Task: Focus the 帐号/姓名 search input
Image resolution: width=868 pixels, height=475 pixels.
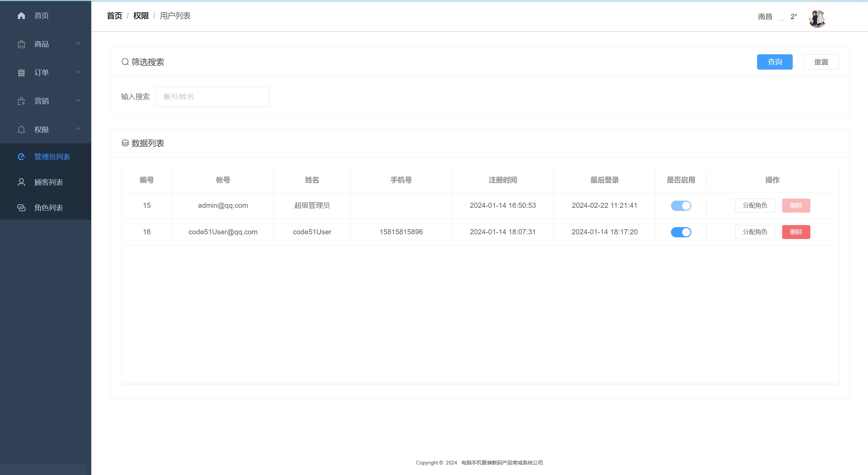Action: pyautogui.click(x=212, y=97)
